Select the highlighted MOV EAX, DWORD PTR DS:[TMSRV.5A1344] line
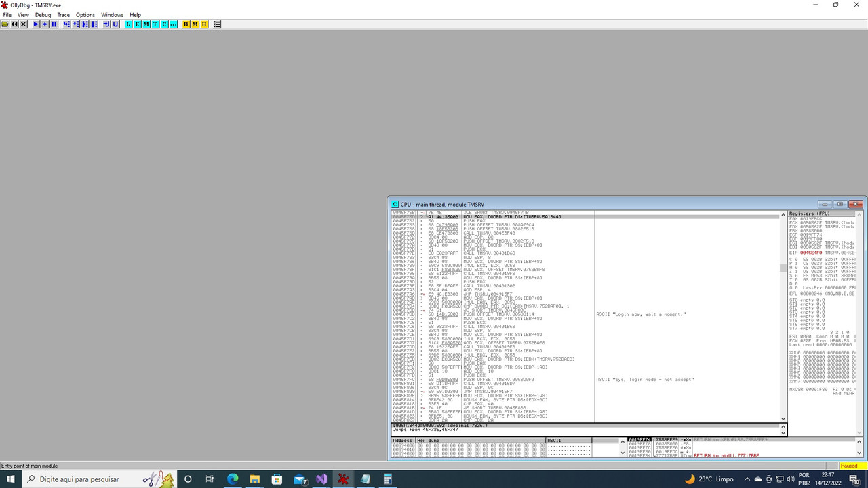The height and width of the screenshot is (488, 868). click(586, 216)
